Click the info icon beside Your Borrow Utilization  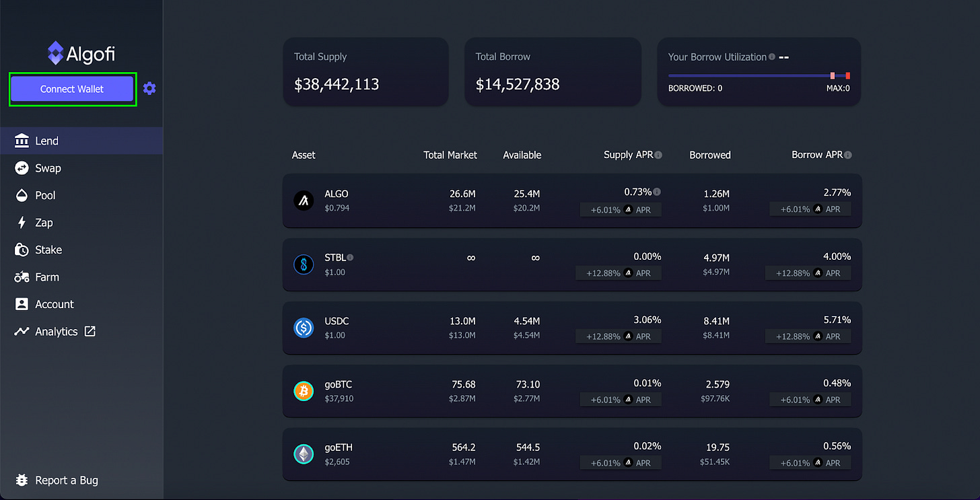tap(772, 57)
